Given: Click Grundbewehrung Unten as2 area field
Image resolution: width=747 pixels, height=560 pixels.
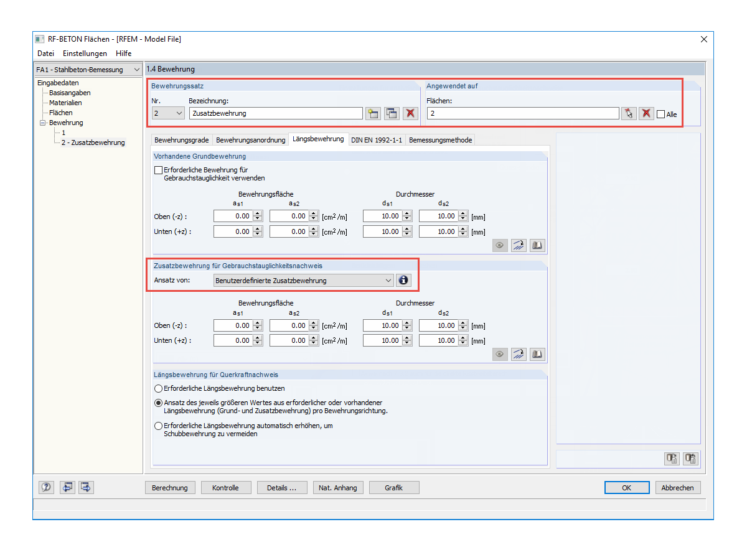Looking at the screenshot, I should [x=288, y=231].
